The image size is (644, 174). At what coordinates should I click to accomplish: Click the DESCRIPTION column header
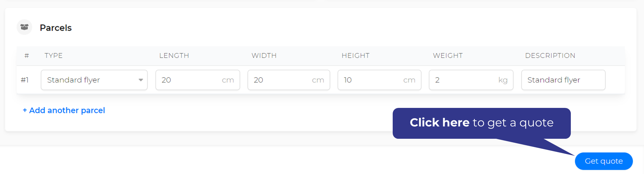[550, 56]
